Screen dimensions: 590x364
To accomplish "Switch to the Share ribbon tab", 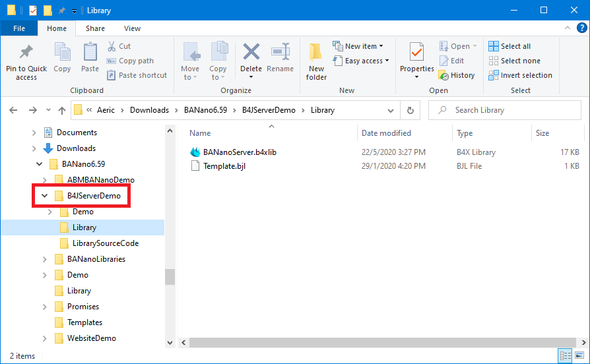I will click(x=95, y=28).
